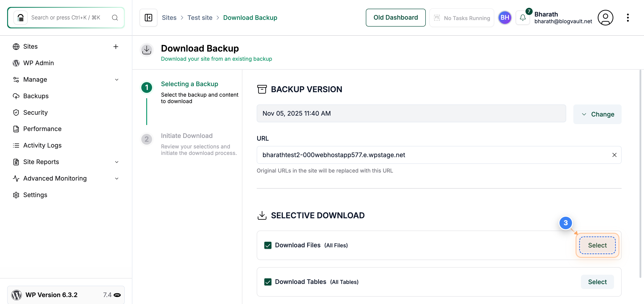644x304 pixels.
Task: Collapse the sidebar using the panel icon
Action: pyautogui.click(x=148, y=17)
